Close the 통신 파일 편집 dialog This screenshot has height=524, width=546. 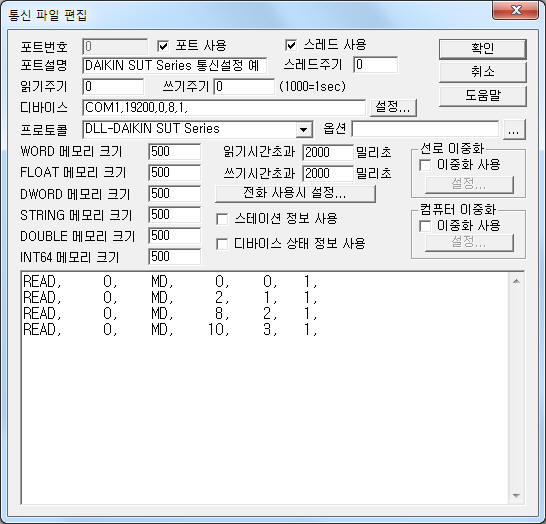pyautogui.click(x=516, y=10)
